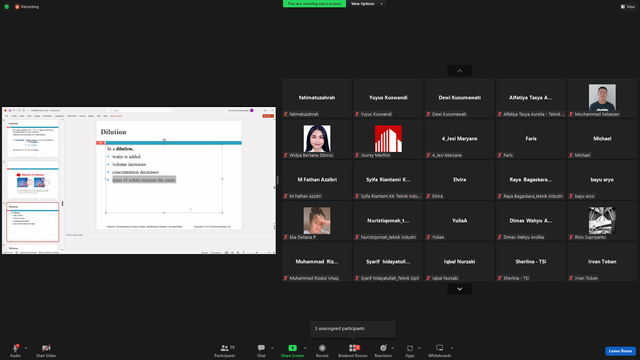Open the Reactions smiley icon
The image size is (640, 360).
pos(383,348)
